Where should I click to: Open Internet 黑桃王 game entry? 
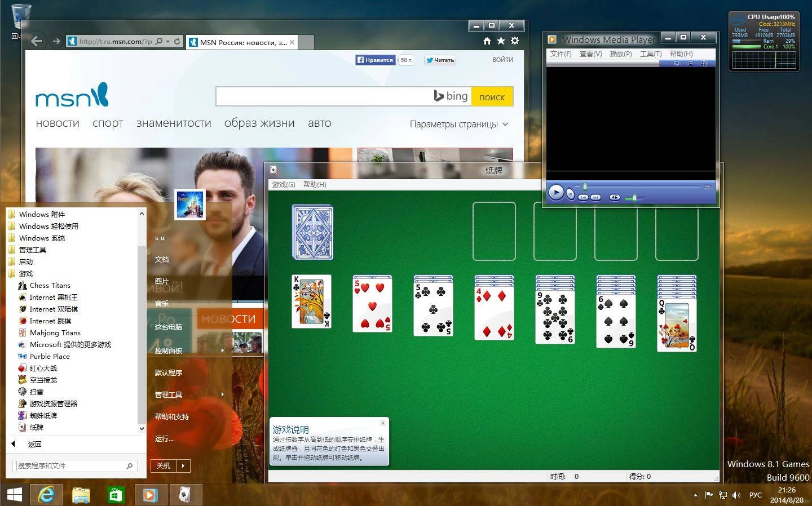coord(48,298)
